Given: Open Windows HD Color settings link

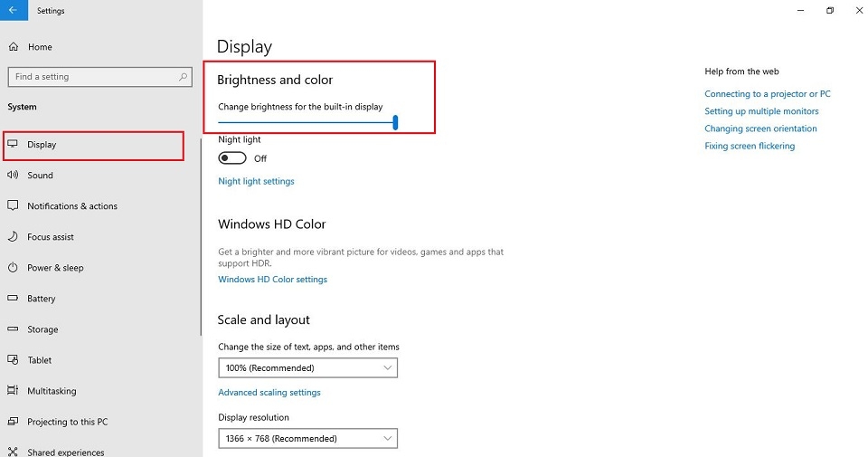Looking at the screenshot, I should tap(272, 280).
